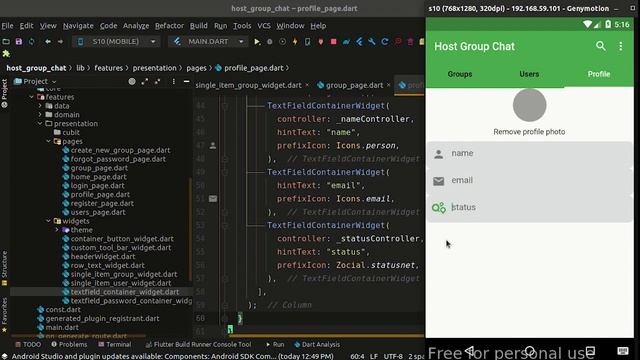Image resolution: width=640 pixels, height=360 pixels.
Task: Click the pages breadcrumb in navigation bar
Action: [x=196, y=68]
